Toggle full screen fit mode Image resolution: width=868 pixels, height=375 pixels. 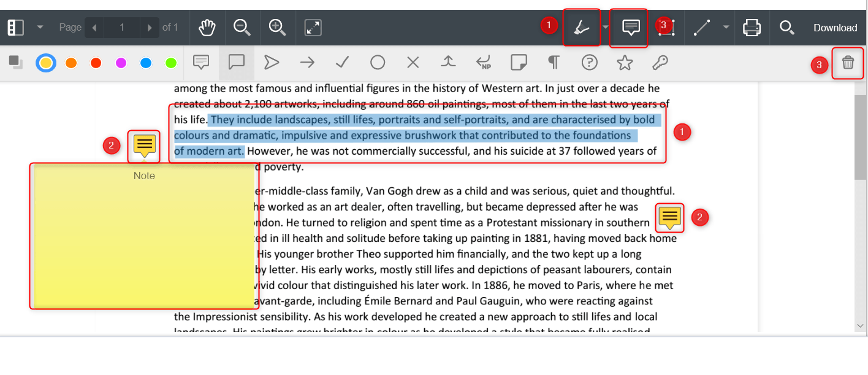(x=313, y=28)
